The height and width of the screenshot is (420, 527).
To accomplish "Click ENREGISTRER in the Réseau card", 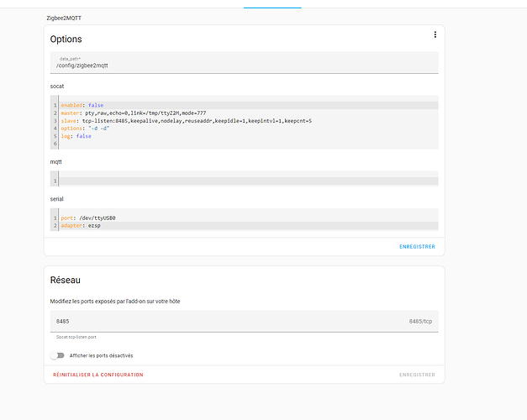I will click(417, 375).
